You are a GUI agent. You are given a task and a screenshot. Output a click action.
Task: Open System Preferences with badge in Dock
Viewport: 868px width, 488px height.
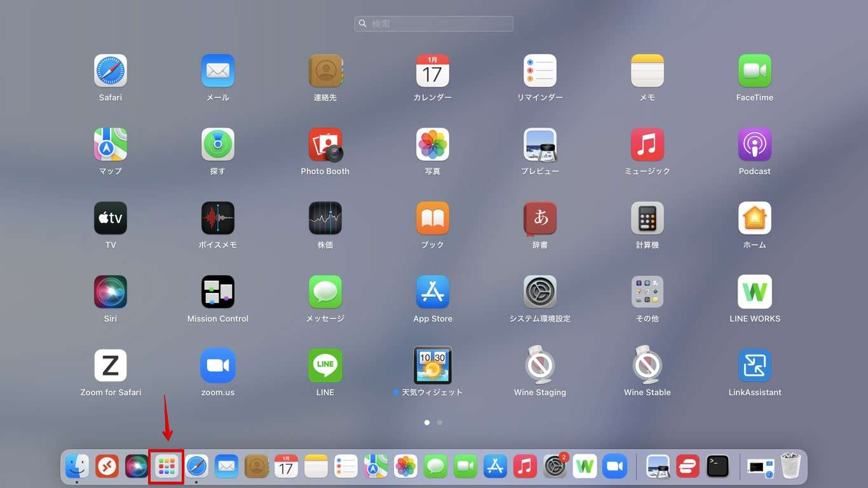click(555, 466)
